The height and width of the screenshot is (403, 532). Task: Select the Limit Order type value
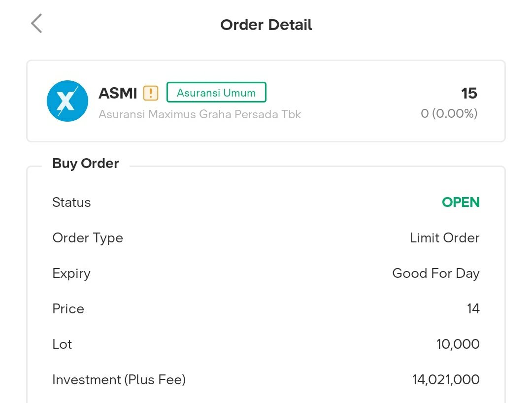[x=444, y=238]
